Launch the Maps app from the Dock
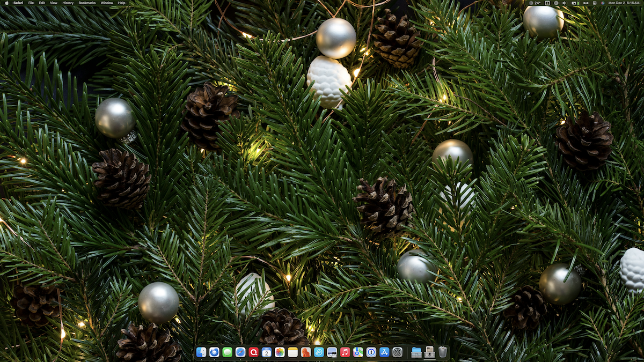The image size is (644, 362). tap(358, 352)
